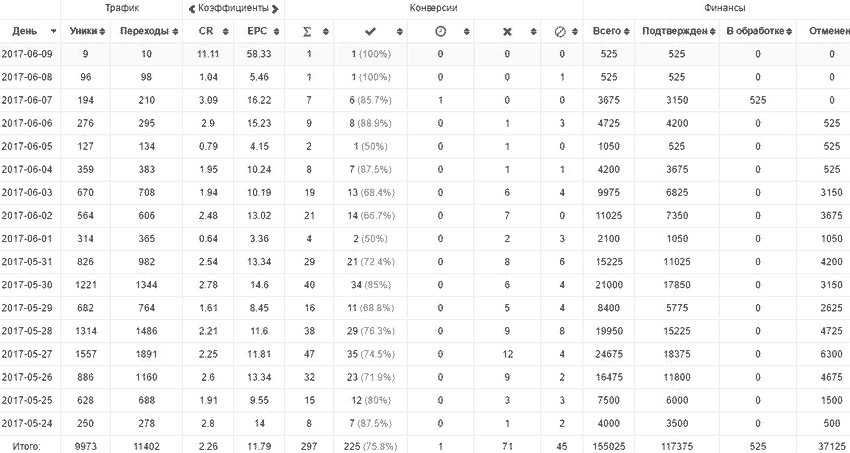Open the День column dropdown arrow
Viewport: 850px width, 453px height.
pyautogui.click(x=53, y=31)
